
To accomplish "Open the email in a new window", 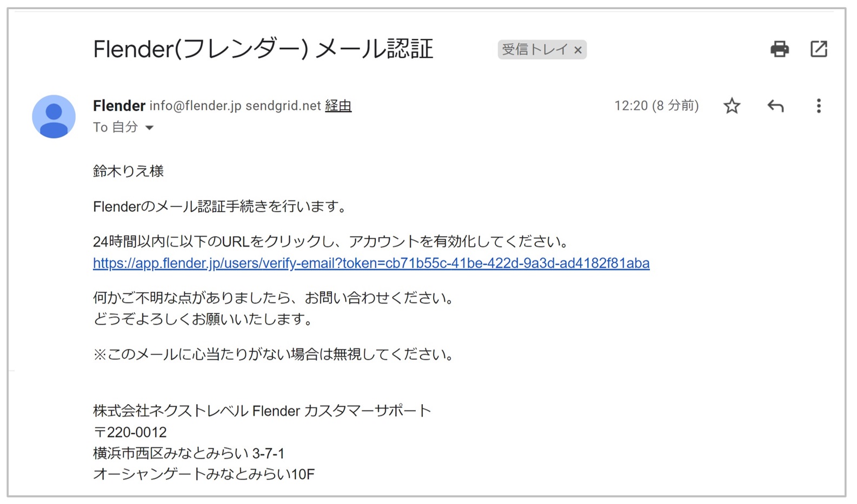I will (x=819, y=49).
